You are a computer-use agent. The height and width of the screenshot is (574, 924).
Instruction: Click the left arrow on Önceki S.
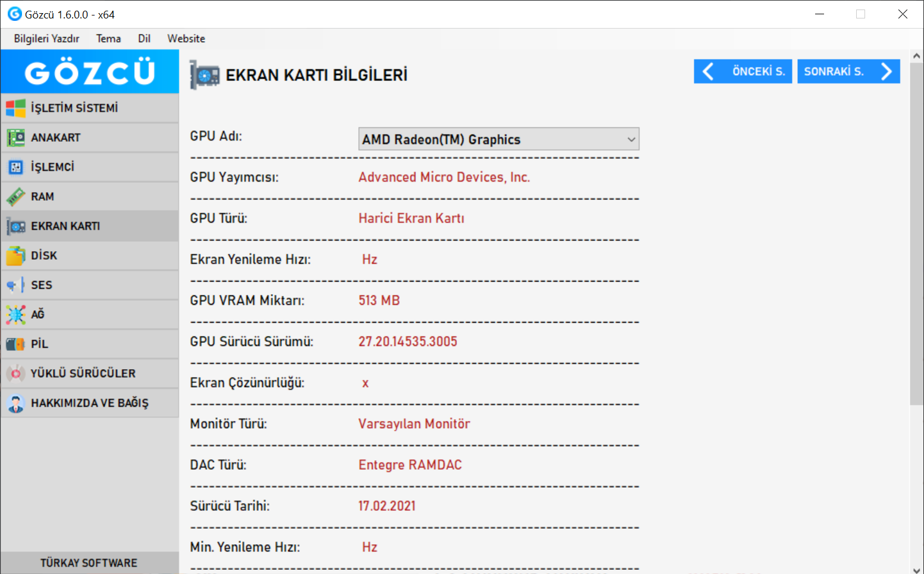[x=707, y=71]
